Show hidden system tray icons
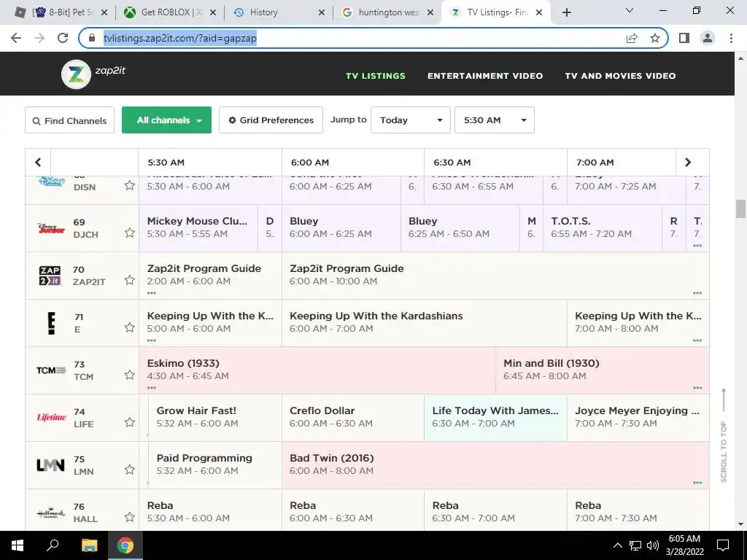Viewport: 747px width, 560px height. pos(617,545)
